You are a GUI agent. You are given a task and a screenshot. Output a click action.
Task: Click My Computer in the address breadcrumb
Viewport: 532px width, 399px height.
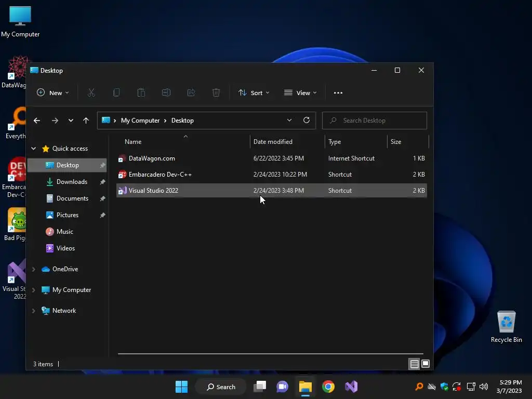coord(140,121)
